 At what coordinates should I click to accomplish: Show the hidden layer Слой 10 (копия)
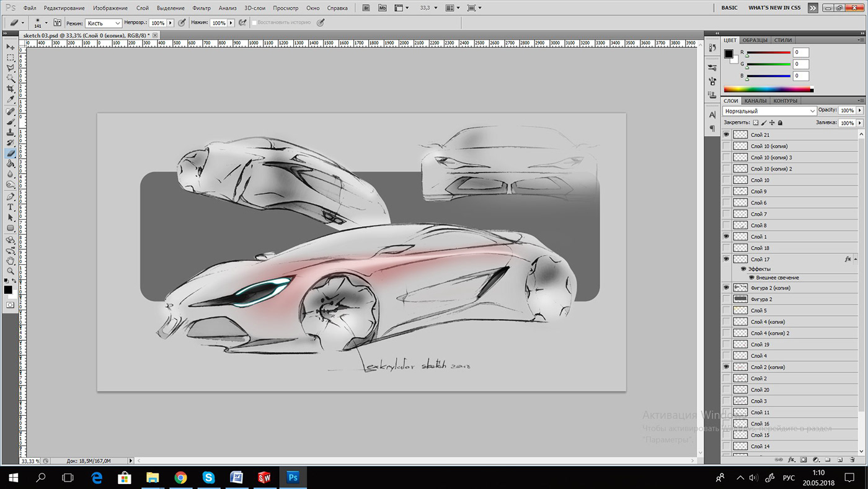click(726, 146)
